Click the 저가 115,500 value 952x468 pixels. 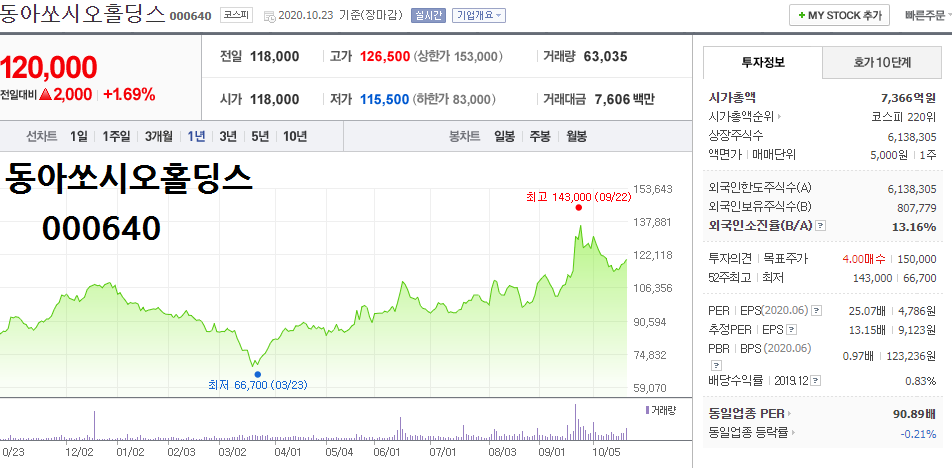point(385,99)
